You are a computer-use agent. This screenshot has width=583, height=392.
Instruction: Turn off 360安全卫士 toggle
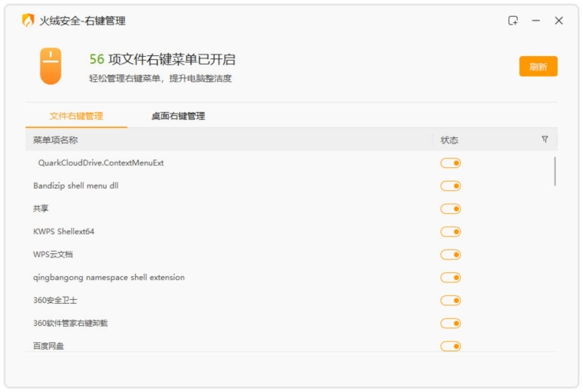tap(450, 300)
